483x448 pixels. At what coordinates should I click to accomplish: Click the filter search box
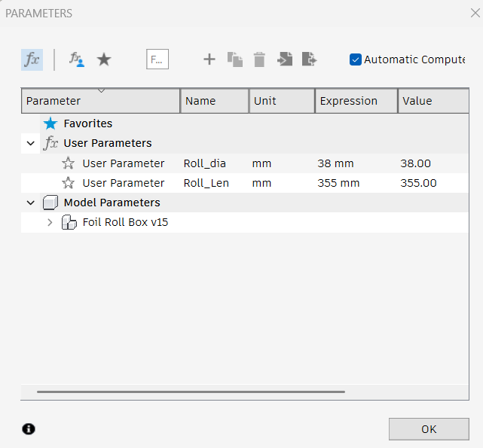click(x=157, y=59)
